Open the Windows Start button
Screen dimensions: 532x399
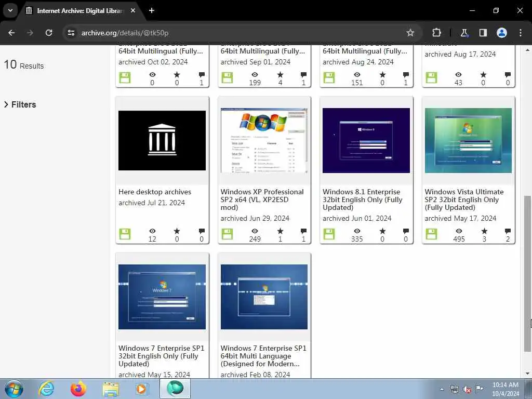[x=14, y=389]
